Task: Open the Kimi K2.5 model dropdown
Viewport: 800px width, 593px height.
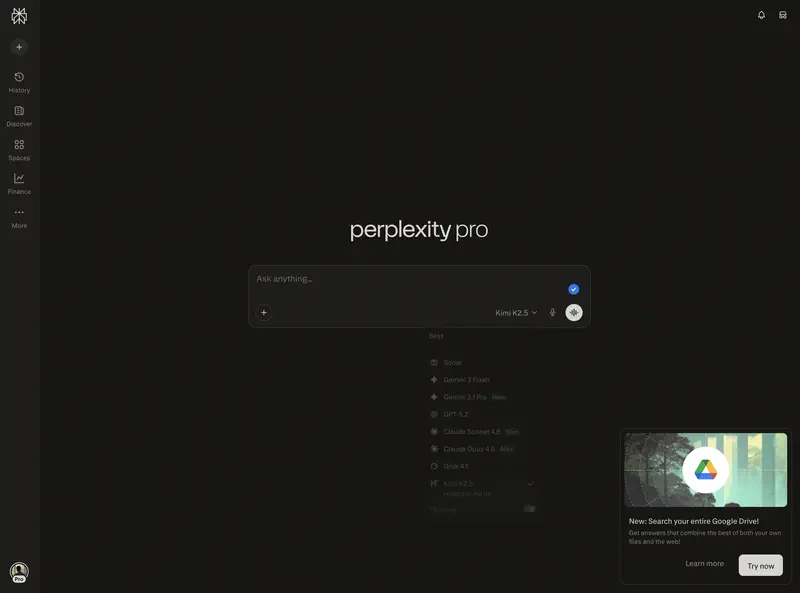Action: pos(514,313)
